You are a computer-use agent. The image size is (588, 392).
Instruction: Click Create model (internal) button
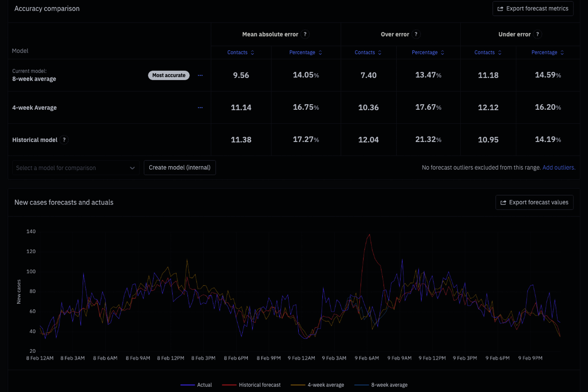(180, 168)
